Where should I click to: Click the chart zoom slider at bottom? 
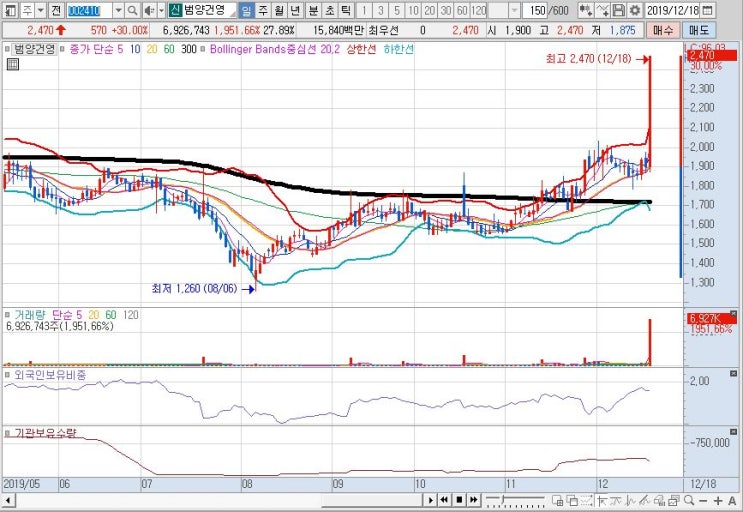coord(516,500)
